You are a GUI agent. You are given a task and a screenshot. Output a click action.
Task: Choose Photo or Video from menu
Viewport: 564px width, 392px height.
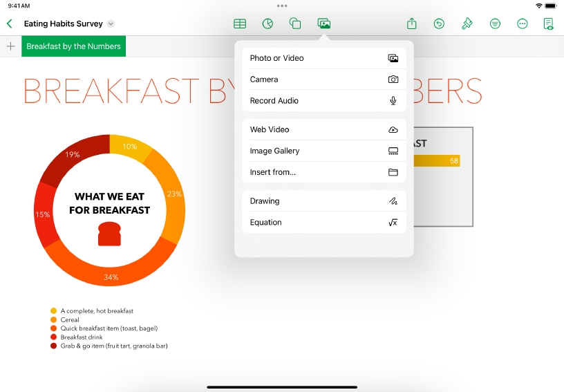click(x=323, y=58)
